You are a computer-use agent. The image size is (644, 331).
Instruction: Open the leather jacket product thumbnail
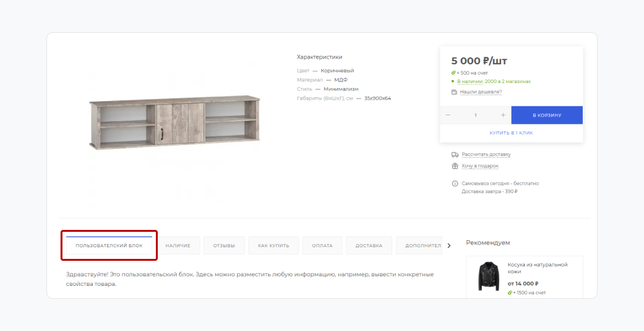(x=489, y=276)
